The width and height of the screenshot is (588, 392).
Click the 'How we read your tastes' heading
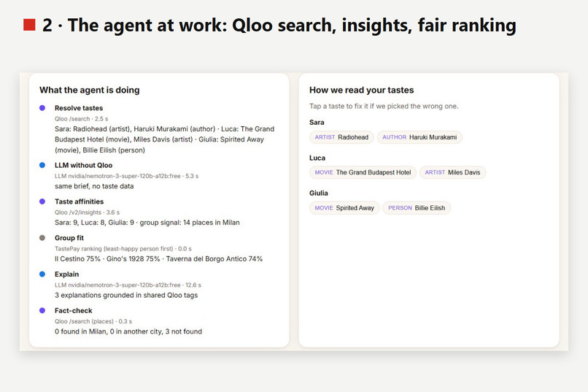[x=362, y=90]
